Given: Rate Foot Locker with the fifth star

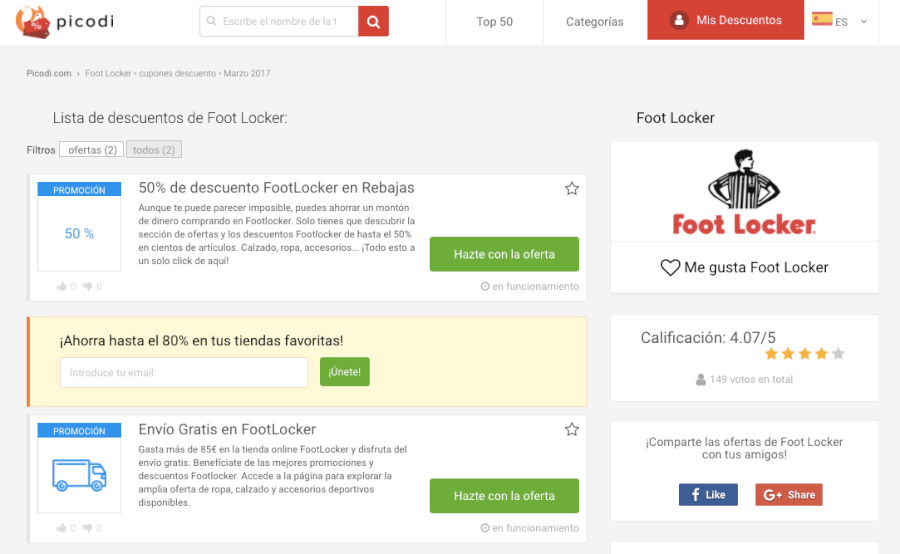Looking at the screenshot, I should (x=838, y=354).
